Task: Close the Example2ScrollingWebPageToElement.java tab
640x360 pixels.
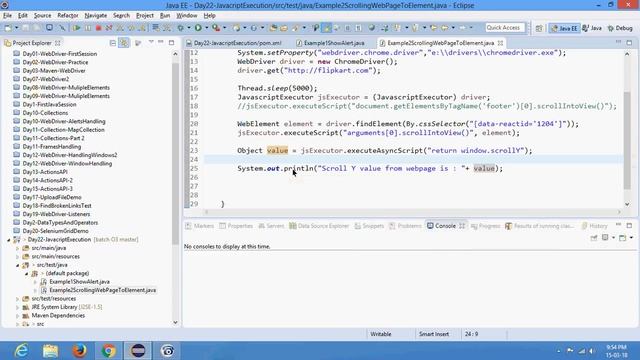Action: tap(500, 43)
